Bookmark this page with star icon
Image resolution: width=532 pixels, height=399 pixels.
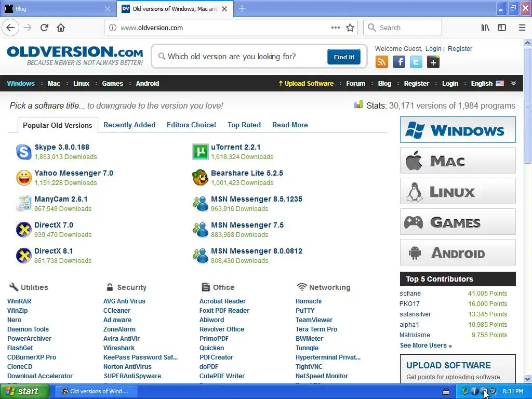coord(350,28)
